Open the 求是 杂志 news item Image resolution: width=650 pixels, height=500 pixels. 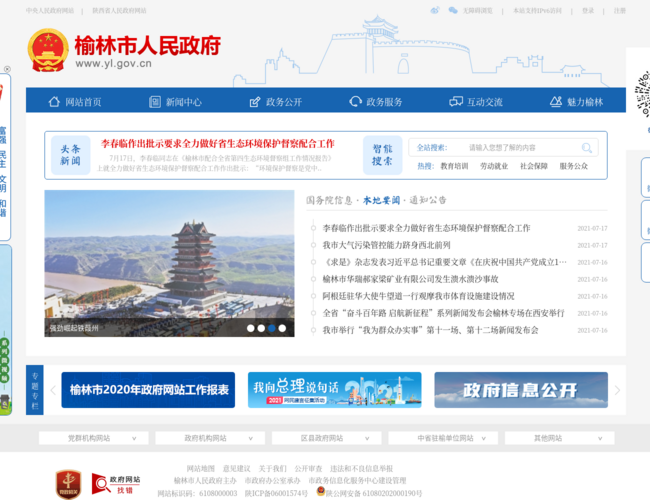point(444,262)
